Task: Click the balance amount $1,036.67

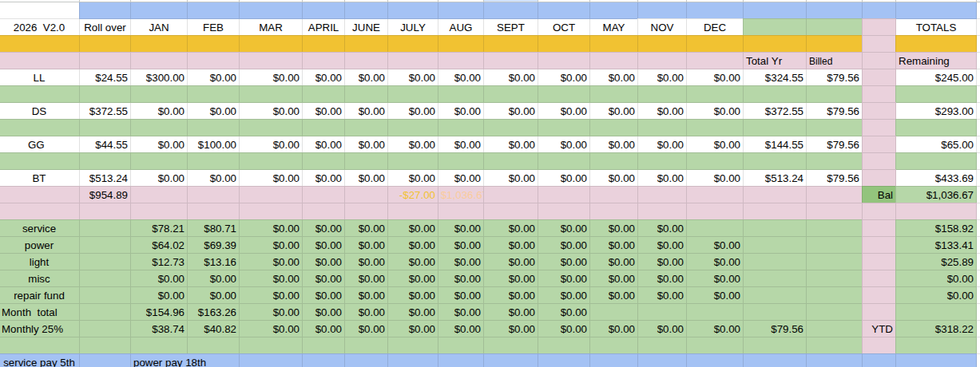Action: click(935, 195)
